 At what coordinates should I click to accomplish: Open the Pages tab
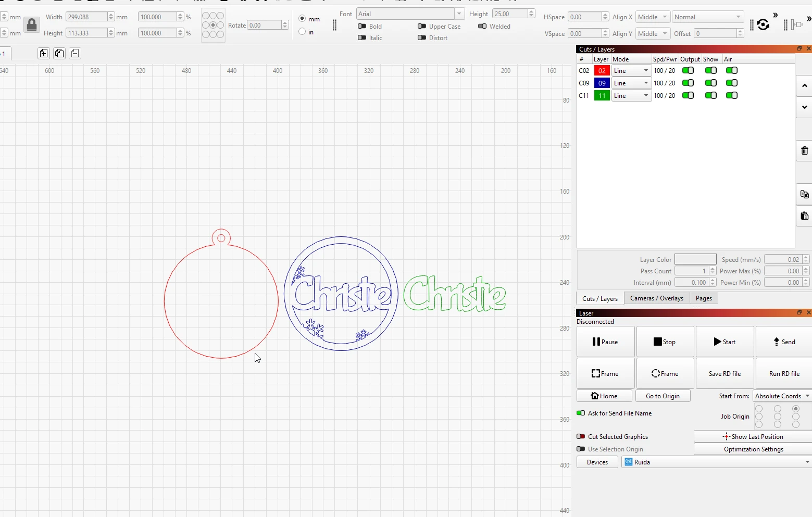(704, 298)
